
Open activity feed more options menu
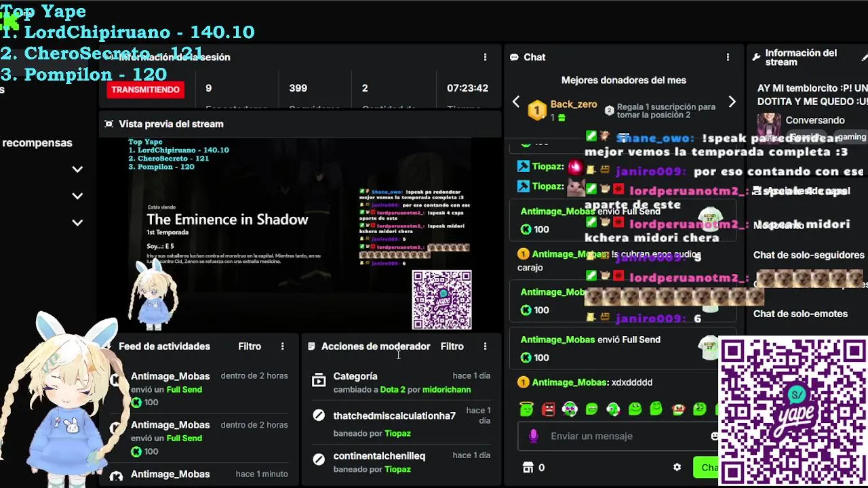coord(283,346)
